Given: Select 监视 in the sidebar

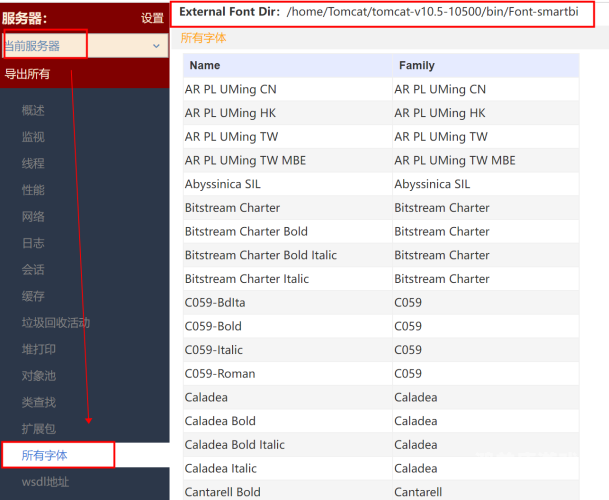Looking at the screenshot, I should click(x=33, y=137).
